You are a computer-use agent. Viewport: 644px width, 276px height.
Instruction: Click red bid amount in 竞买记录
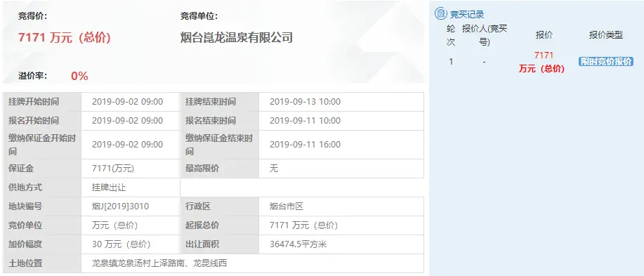542,62
